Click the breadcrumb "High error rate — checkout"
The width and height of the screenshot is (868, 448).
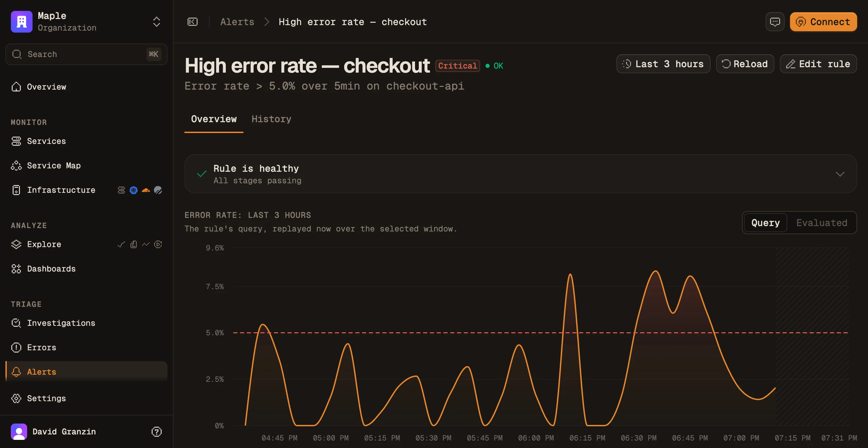pos(353,22)
